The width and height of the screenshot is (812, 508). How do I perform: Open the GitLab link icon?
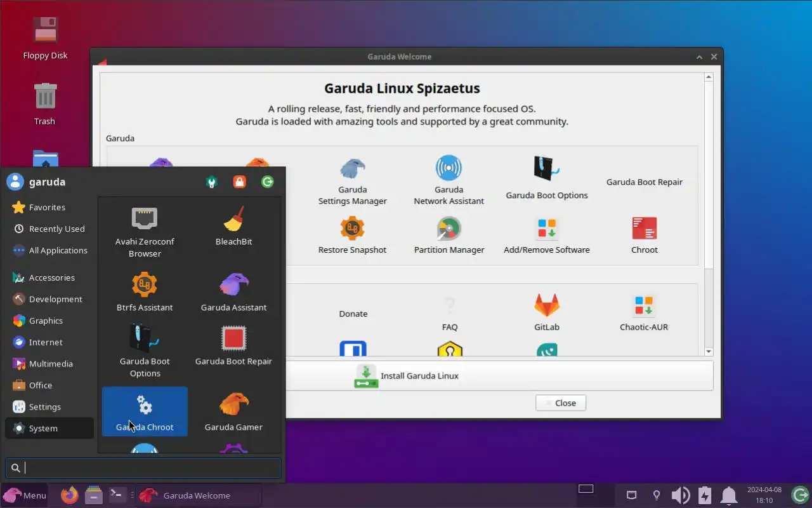[546, 312]
